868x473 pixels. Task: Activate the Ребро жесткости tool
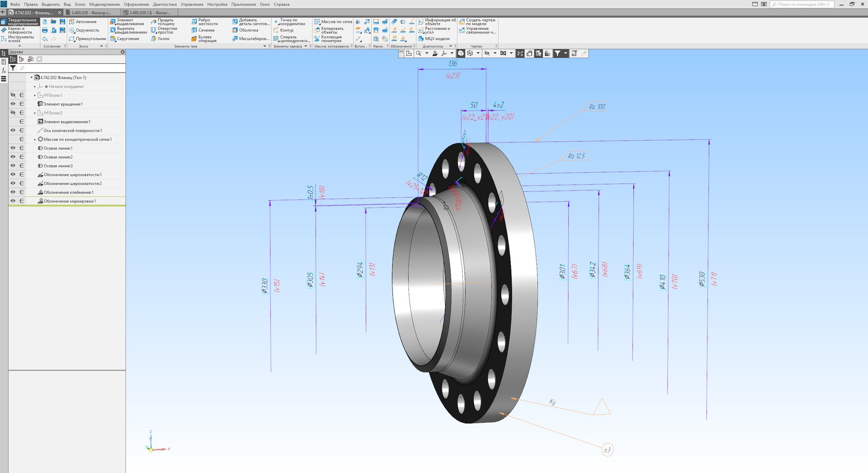click(x=194, y=22)
